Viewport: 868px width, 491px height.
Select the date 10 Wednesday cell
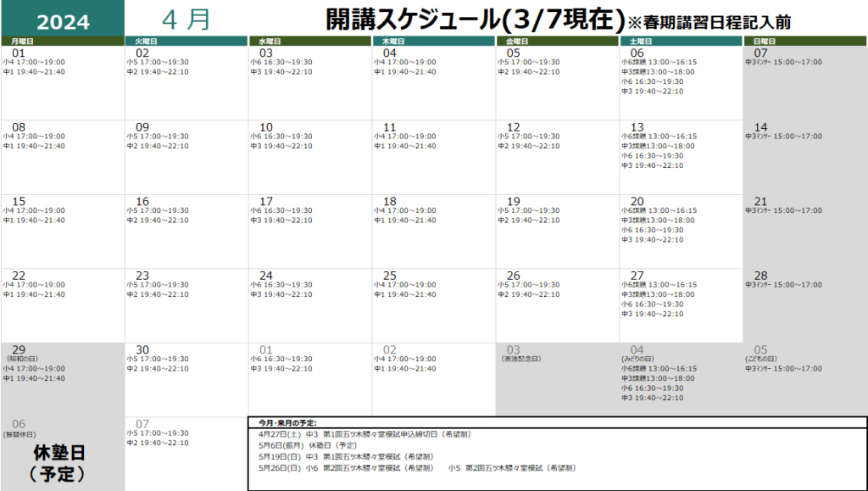309,157
